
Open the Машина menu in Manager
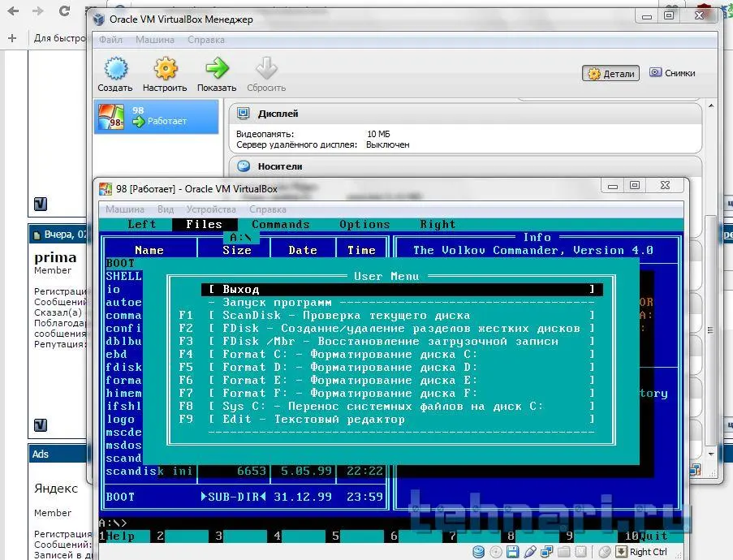154,40
